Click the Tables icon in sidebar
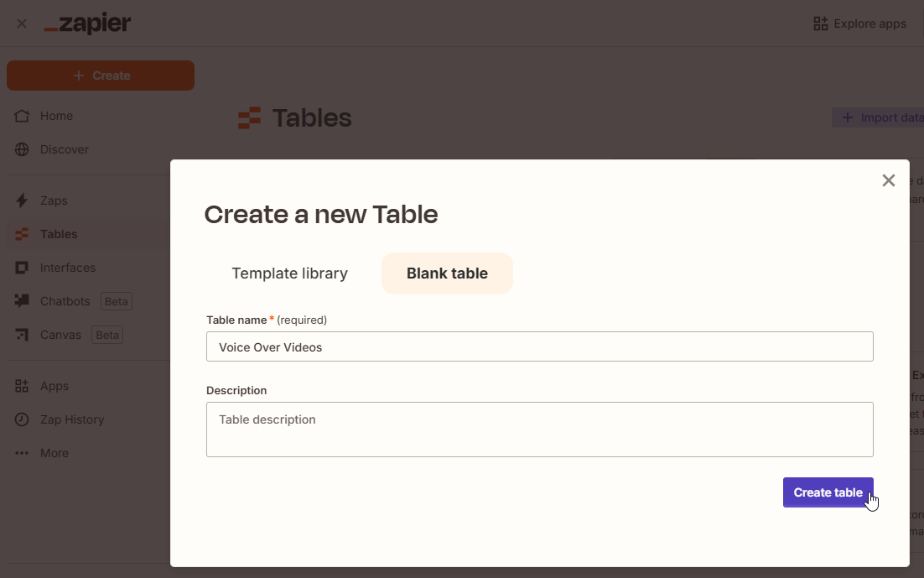This screenshot has height=578, width=924. 23,234
